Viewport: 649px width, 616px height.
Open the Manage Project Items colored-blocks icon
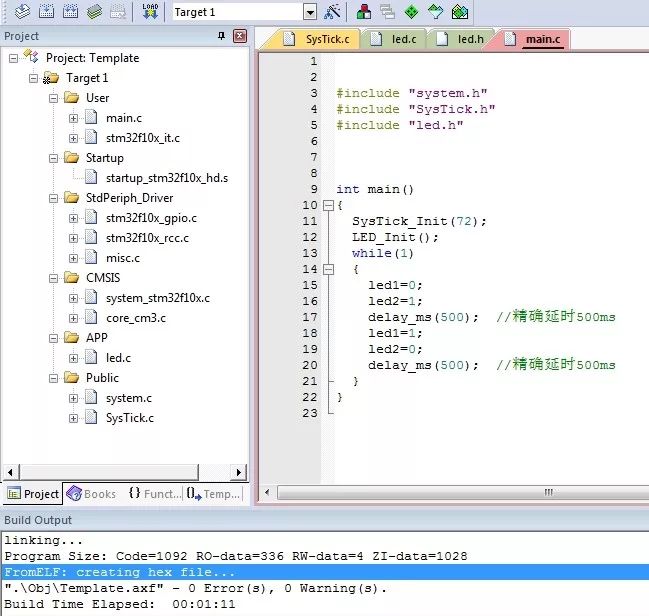pyautogui.click(x=364, y=12)
